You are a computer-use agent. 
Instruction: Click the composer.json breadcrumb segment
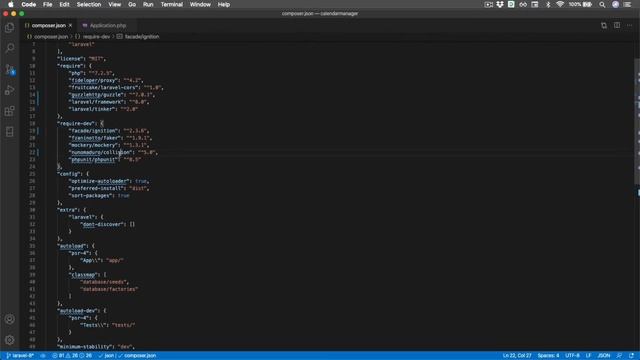(x=47, y=36)
